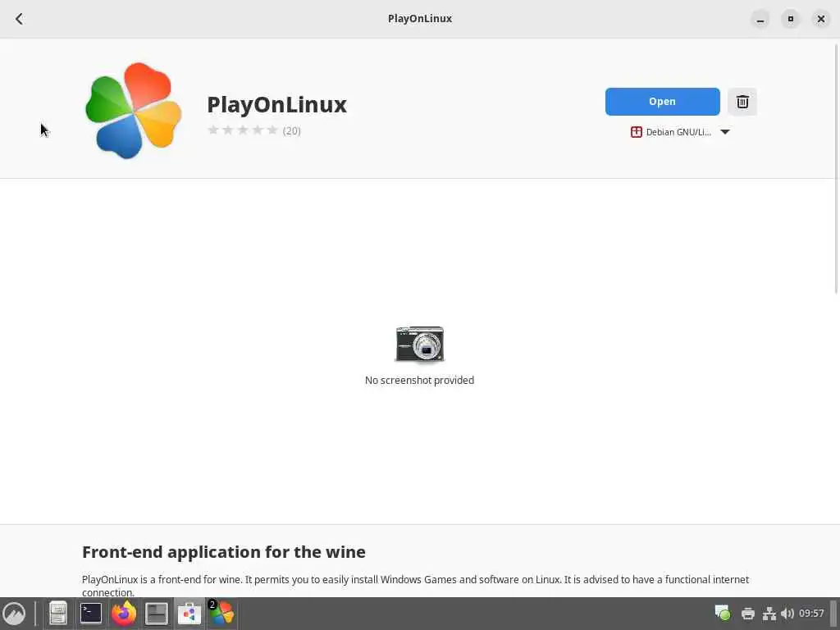The image size is (840, 630).
Task: Click the "No screenshot provided" text
Action: pos(419,380)
